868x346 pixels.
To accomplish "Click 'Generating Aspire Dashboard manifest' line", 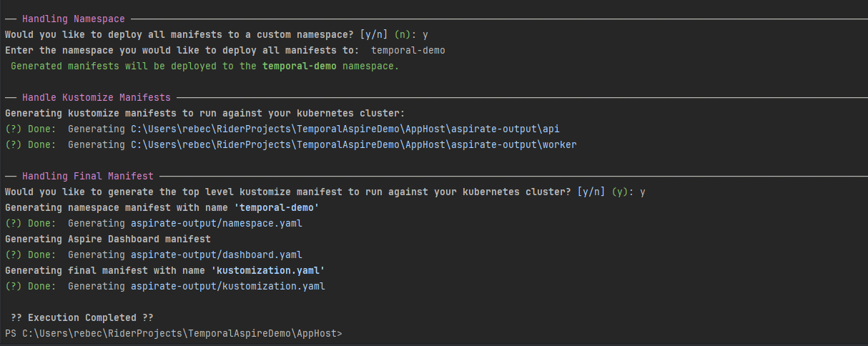I will [x=108, y=239].
